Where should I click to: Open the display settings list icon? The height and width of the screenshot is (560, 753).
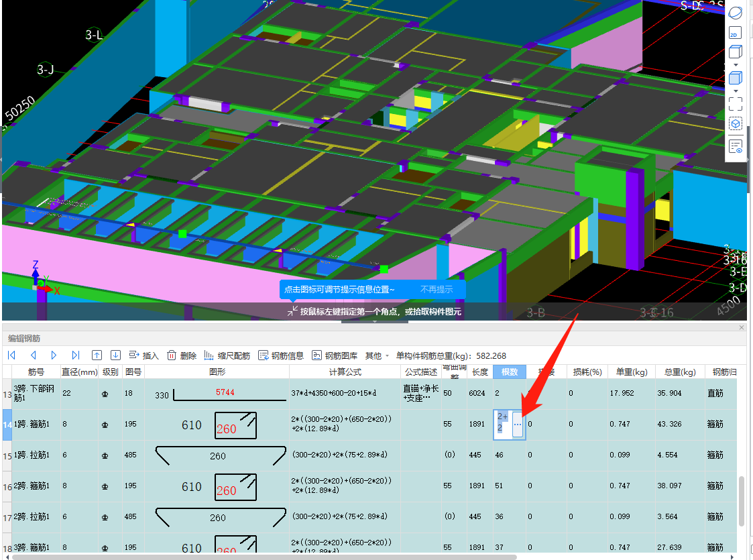tap(736, 146)
